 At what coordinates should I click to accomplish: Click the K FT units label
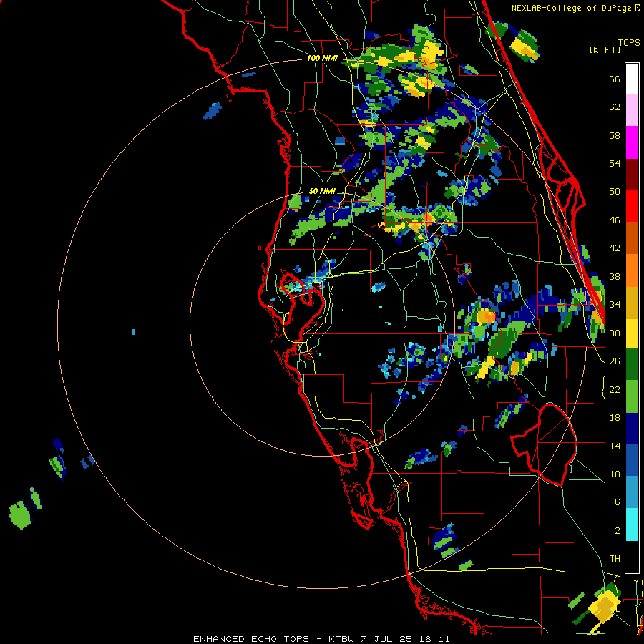pos(605,50)
